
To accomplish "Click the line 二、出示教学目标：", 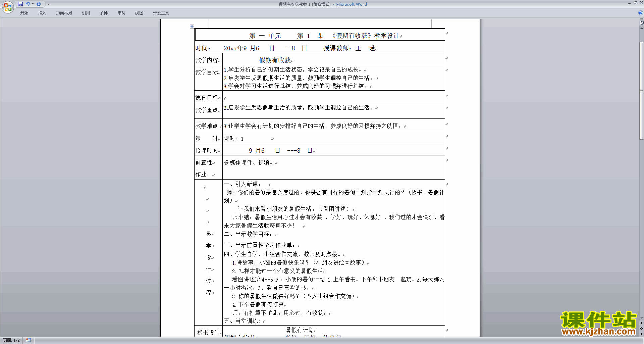I will 249,234.
